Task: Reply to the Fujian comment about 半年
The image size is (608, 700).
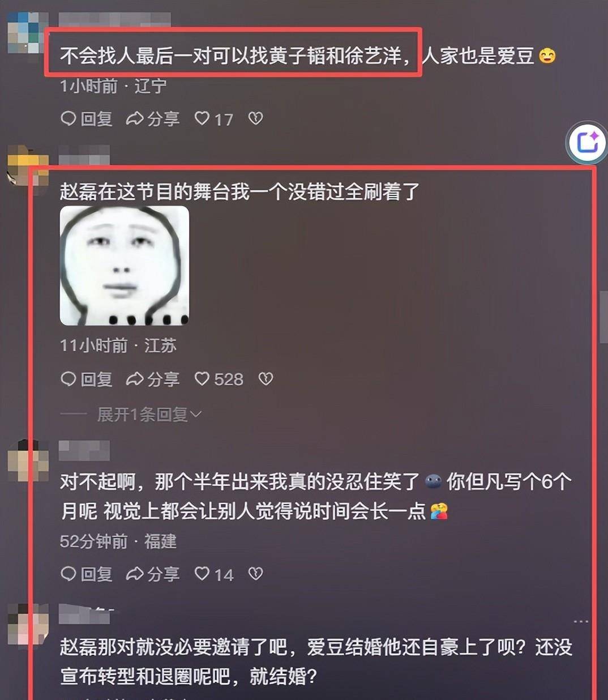Action: [x=86, y=574]
